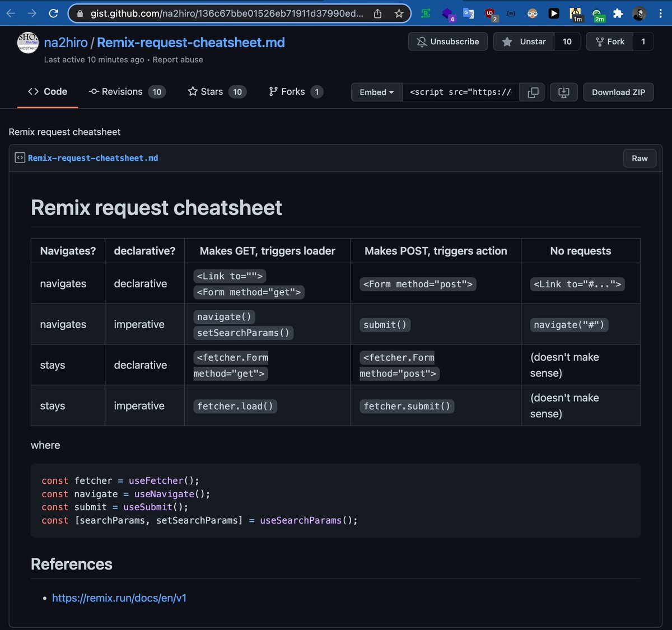This screenshot has width=672, height=630.
Task: Expand the Embed dropdown
Action: coord(377,92)
